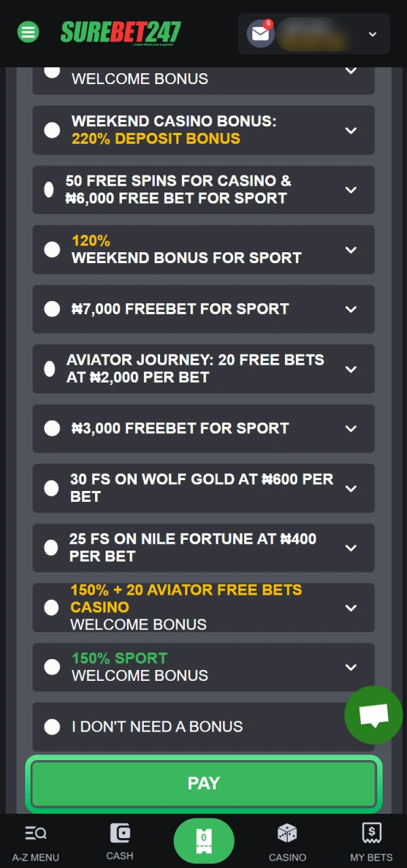Viewport: 407px width, 868px height.
Task: Open the message inbox envelope with 6 notifications
Action: (x=260, y=34)
